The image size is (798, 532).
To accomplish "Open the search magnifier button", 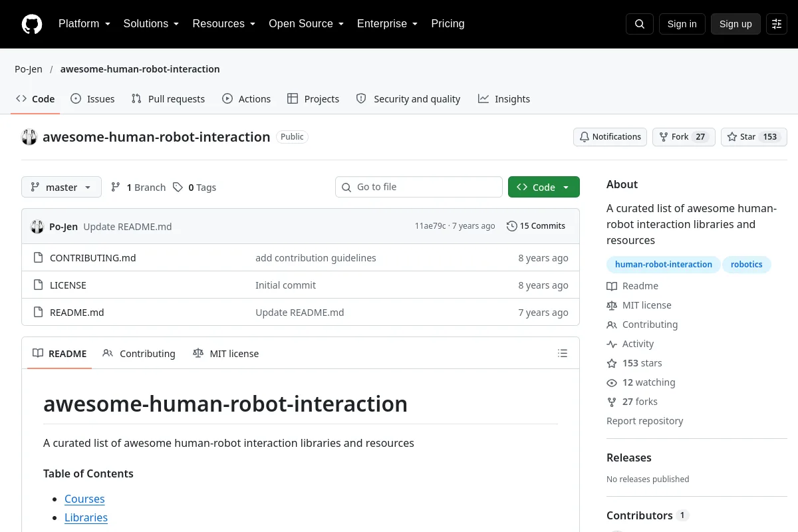I will tap(640, 24).
